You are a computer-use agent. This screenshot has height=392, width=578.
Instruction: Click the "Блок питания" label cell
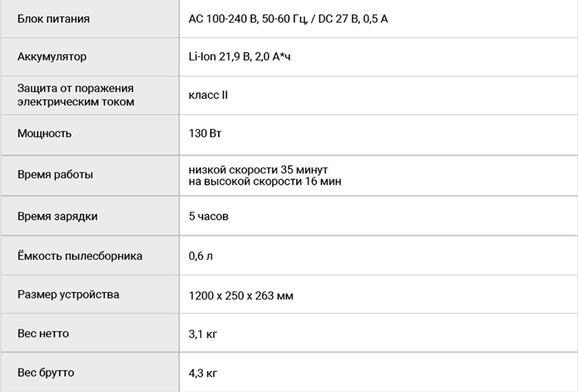(53, 19)
